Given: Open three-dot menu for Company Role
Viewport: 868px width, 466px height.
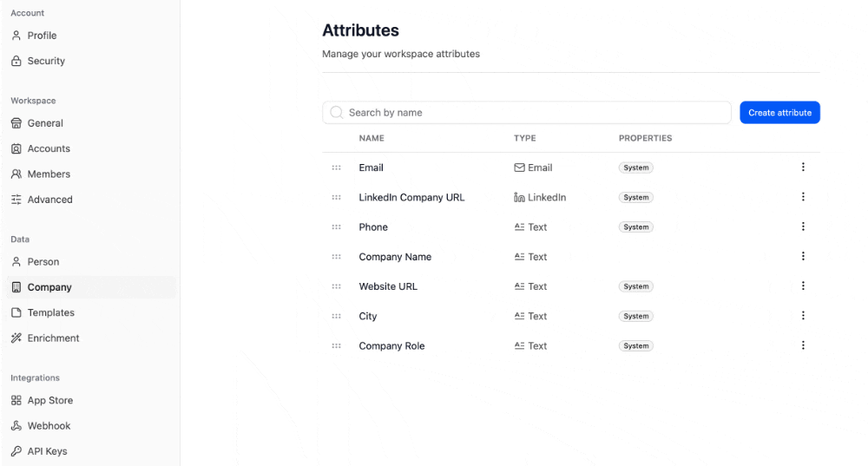Looking at the screenshot, I should (x=803, y=345).
